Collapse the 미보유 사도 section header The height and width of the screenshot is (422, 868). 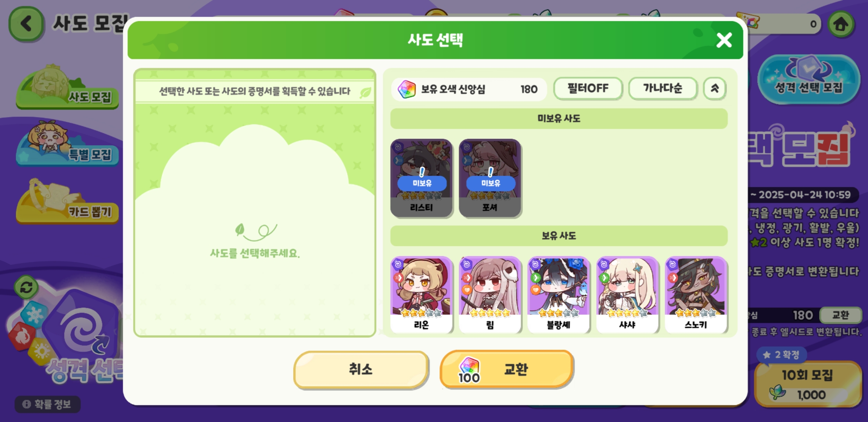point(559,119)
